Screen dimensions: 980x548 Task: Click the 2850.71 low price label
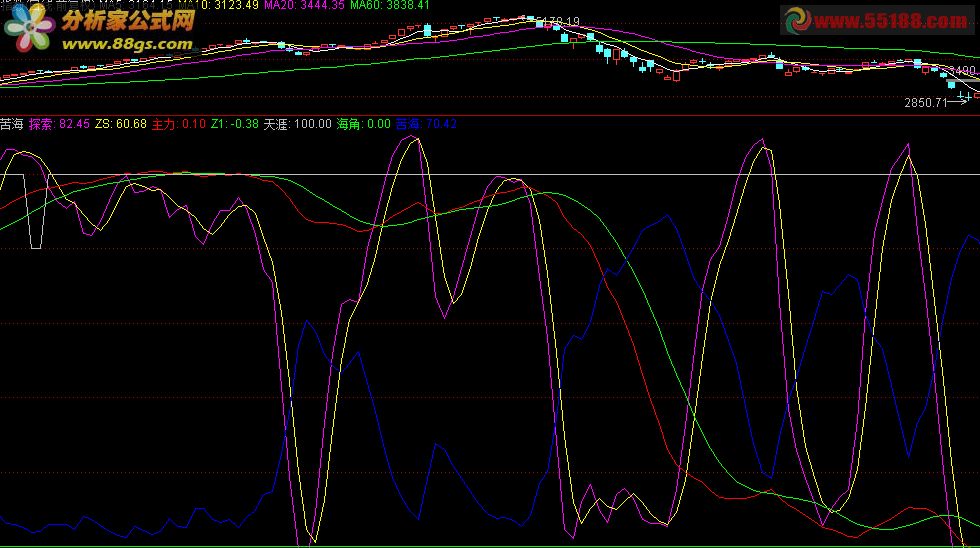click(926, 102)
